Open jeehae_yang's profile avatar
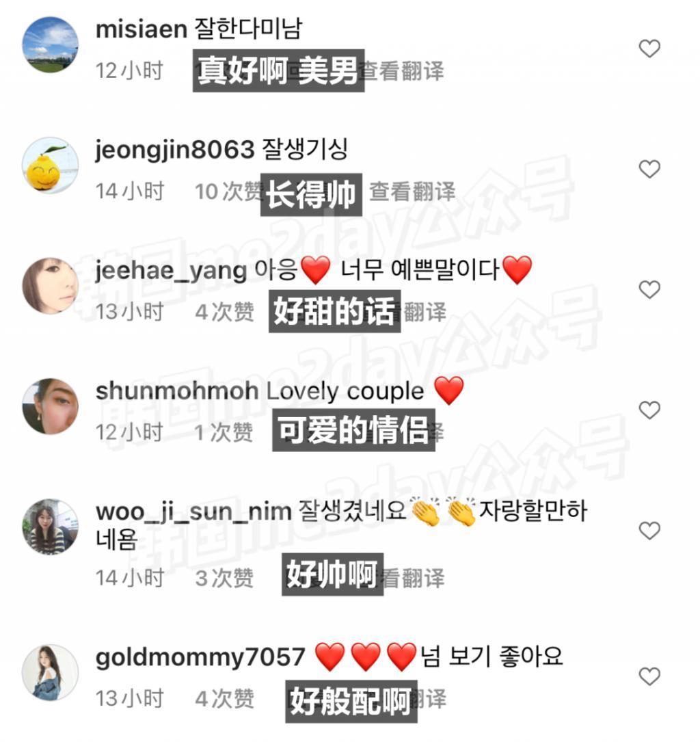The height and width of the screenshot is (742, 700). pos(51,286)
